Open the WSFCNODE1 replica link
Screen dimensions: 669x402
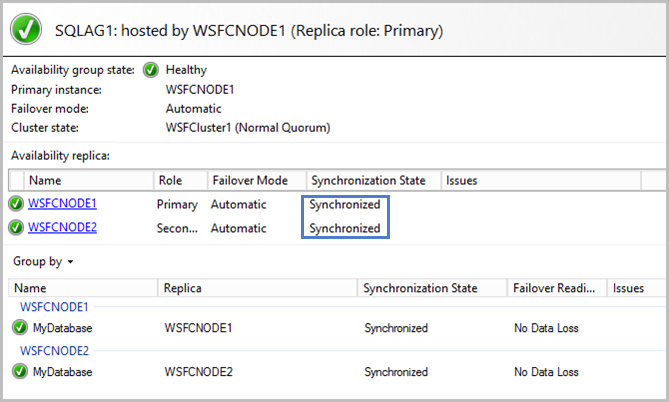coord(62,204)
